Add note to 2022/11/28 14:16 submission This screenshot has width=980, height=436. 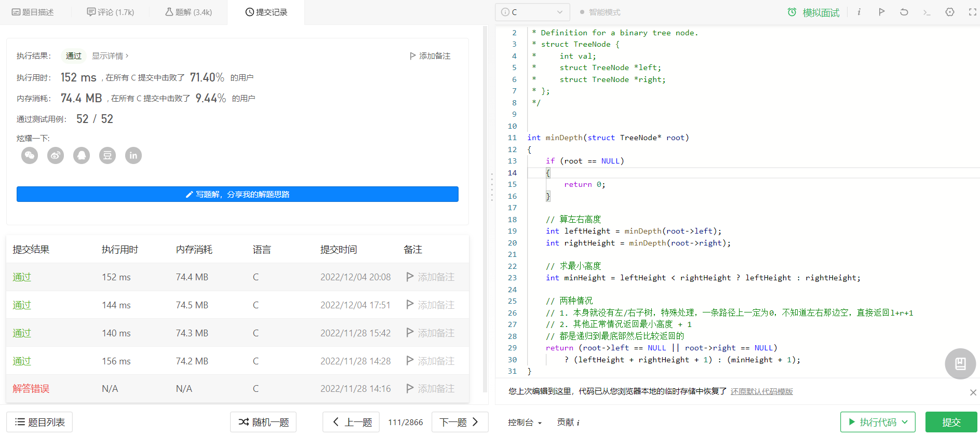point(431,389)
